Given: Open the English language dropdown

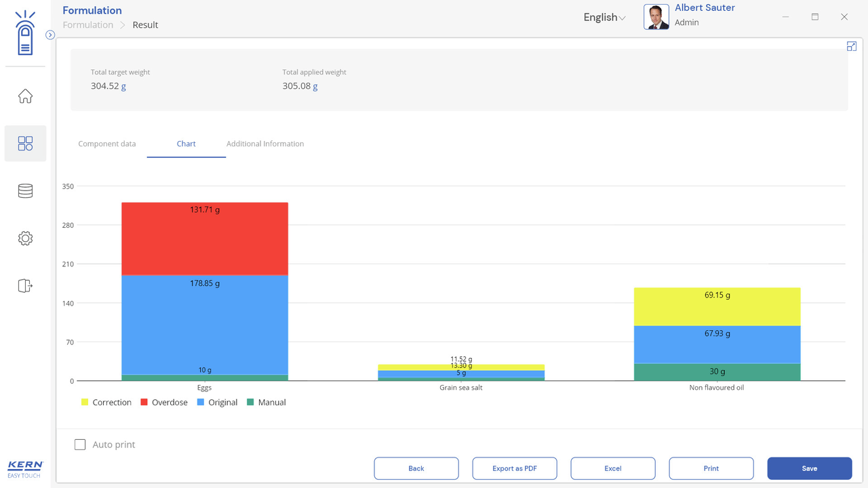Looking at the screenshot, I should (x=604, y=18).
